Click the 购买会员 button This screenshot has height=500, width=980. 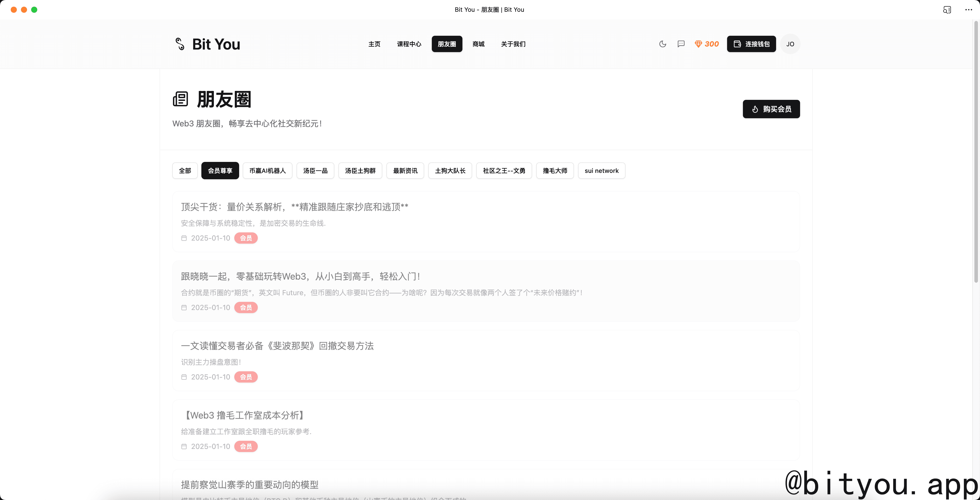(771, 109)
